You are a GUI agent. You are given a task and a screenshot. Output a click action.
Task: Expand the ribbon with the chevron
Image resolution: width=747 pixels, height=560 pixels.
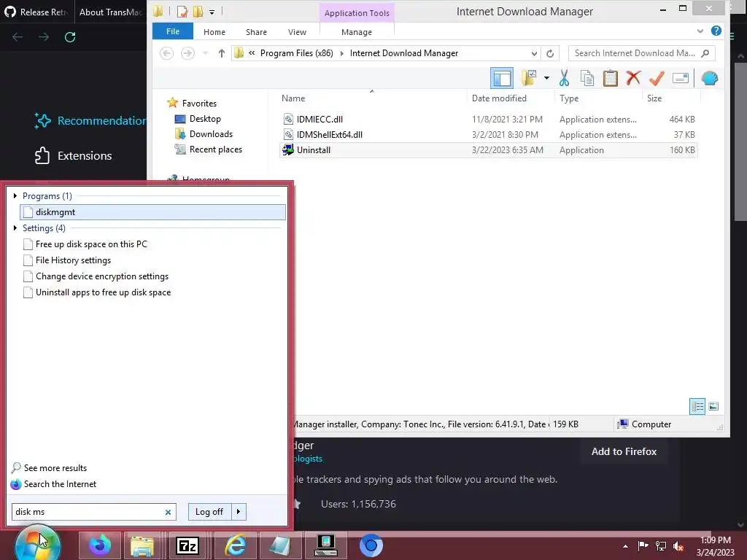700,31
